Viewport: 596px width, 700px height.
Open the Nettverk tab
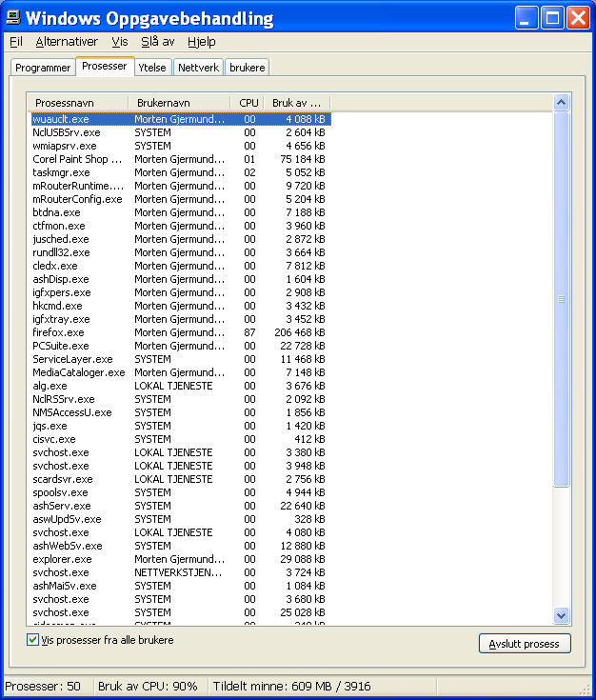point(198,68)
